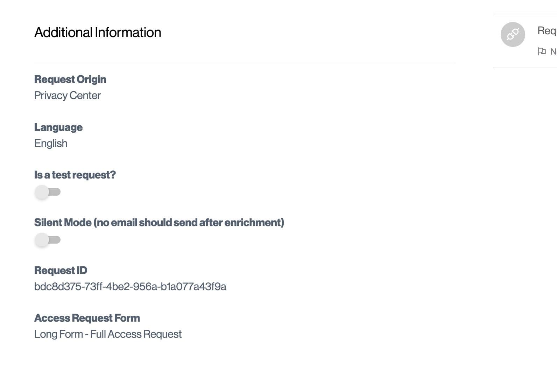557x392 pixels.
Task: Click the "Privacy Center" origin value
Action: click(68, 96)
